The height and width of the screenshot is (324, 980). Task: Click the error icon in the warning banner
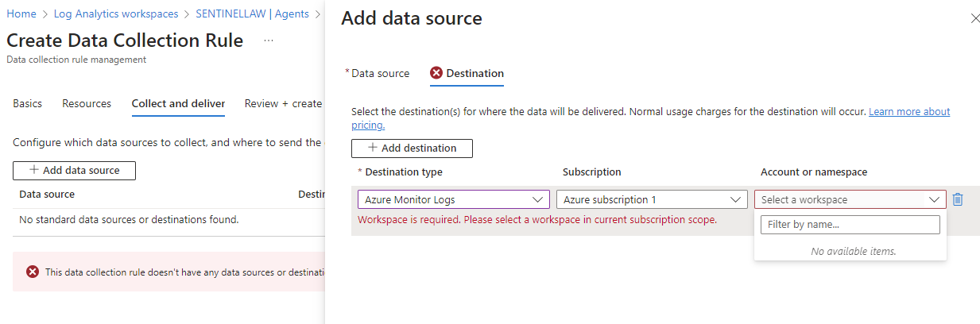click(x=33, y=272)
